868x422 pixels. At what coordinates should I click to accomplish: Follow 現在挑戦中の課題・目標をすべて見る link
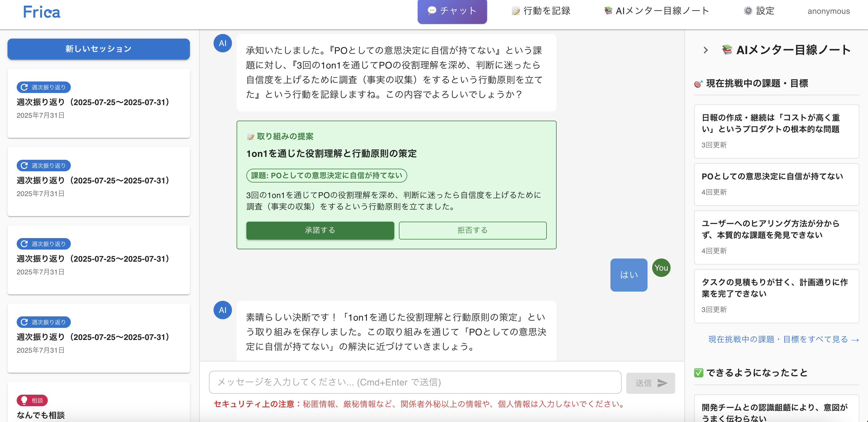783,339
